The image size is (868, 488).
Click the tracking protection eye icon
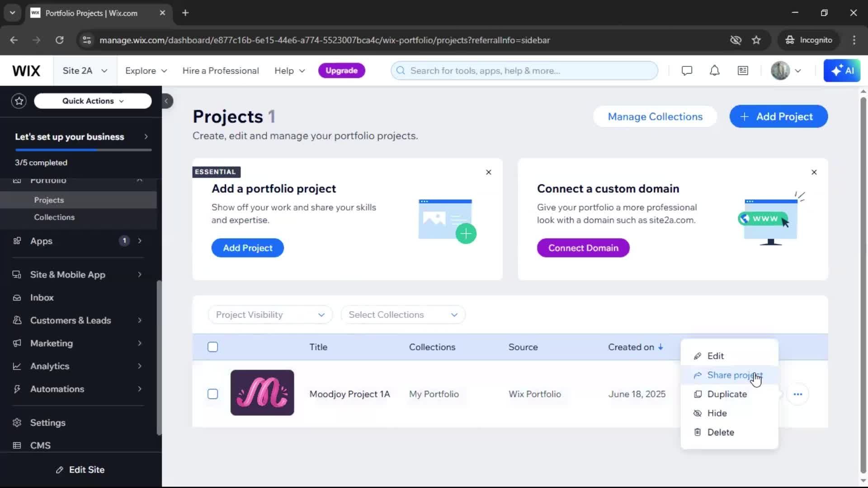coord(736,40)
